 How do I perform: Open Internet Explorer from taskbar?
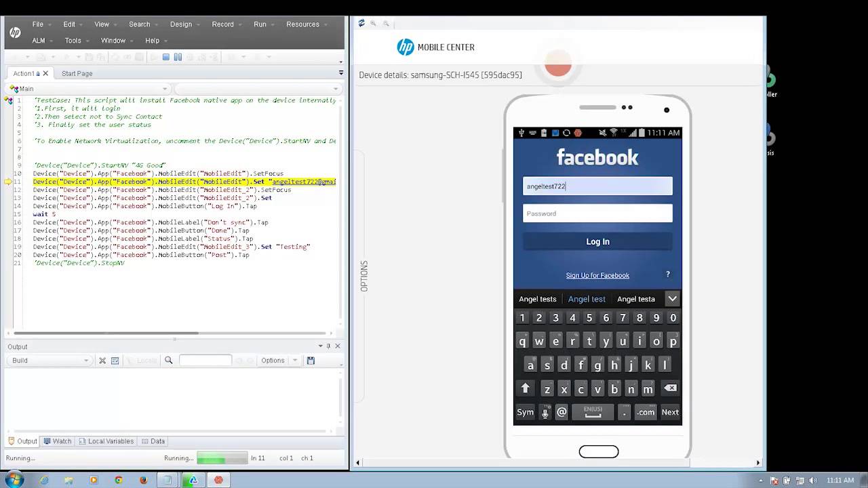(x=45, y=480)
